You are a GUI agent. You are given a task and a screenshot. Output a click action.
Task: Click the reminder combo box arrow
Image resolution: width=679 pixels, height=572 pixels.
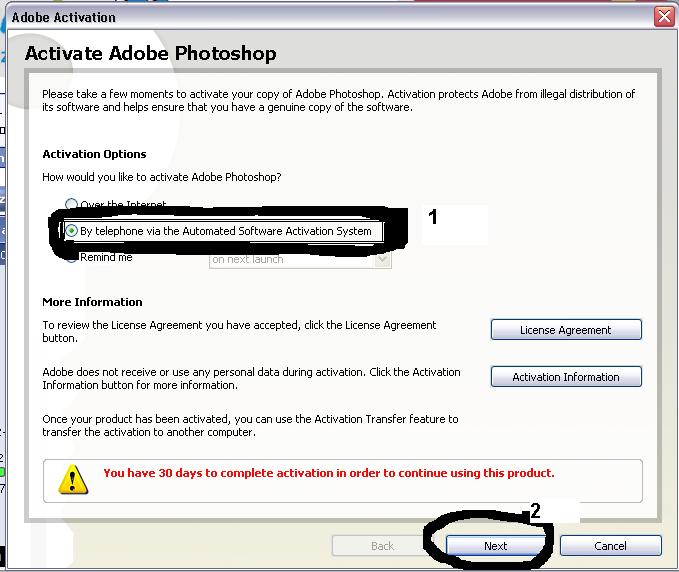382,259
